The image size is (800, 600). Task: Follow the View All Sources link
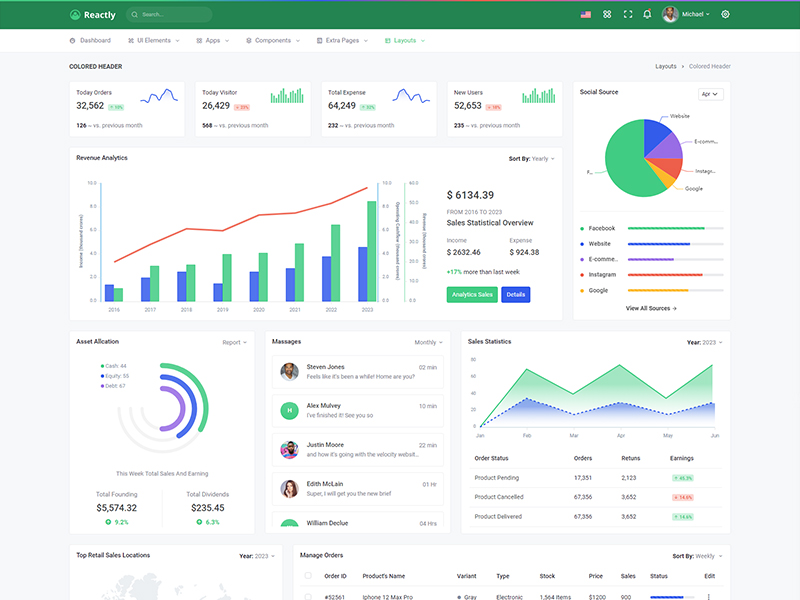tap(651, 308)
